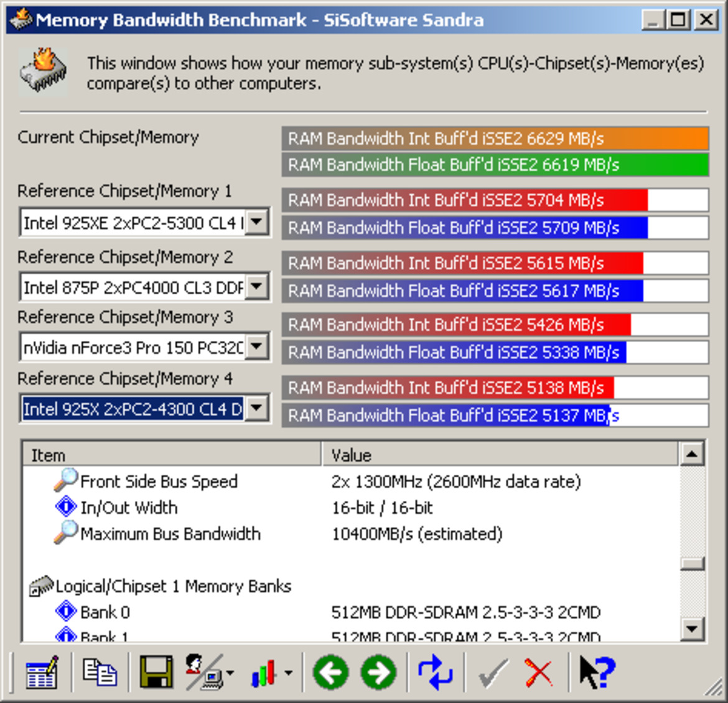Select Logical/Chipset 1 Memory Banks row

click(350, 586)
